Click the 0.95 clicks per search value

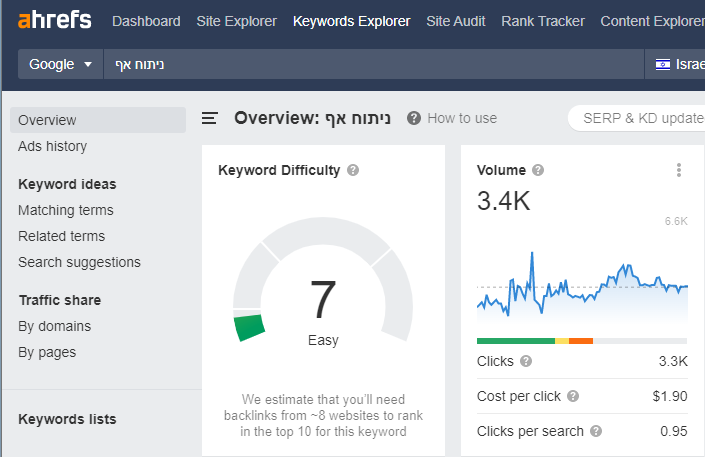point(674,431)
